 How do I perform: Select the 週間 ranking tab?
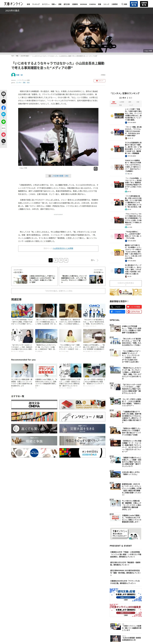[x=130, y=102]
